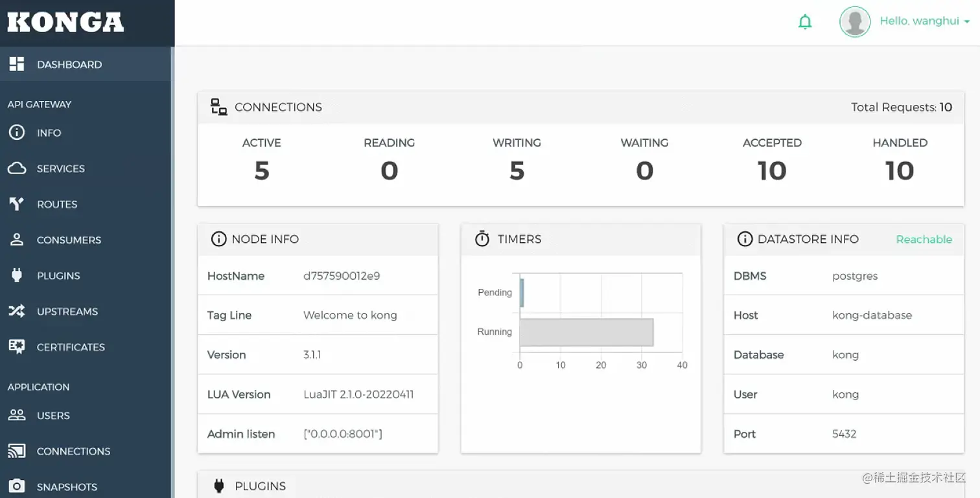Click the Node Info header info icon
The image size is (980, 498).
coord(219,239)
